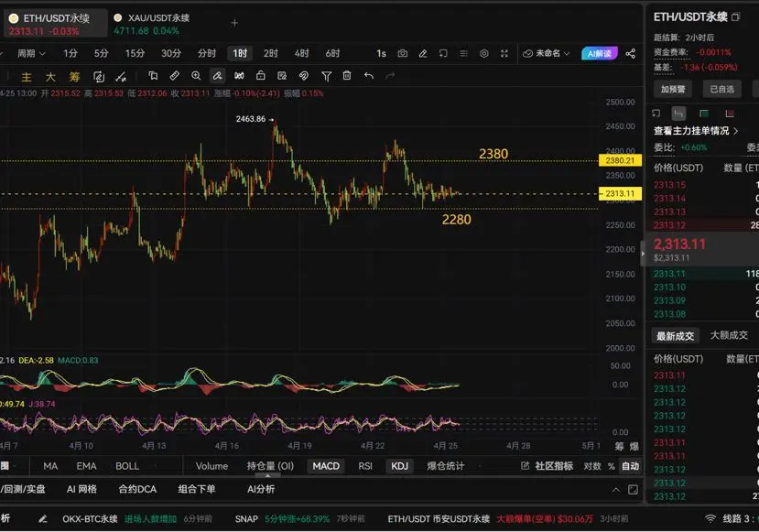Select the 大 large orders icon
This screenshot has width=759, height=532.
[50, 77]
